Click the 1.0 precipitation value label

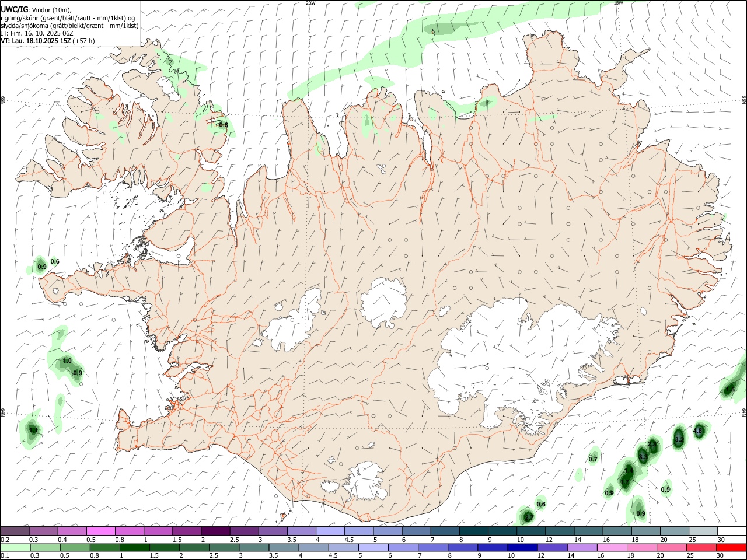click(x=67, y=361)
